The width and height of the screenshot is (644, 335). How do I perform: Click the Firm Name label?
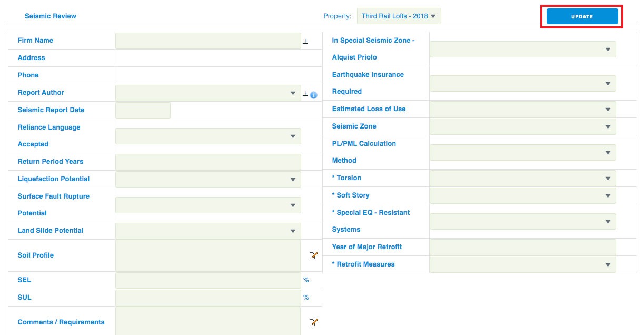(35, 41)
